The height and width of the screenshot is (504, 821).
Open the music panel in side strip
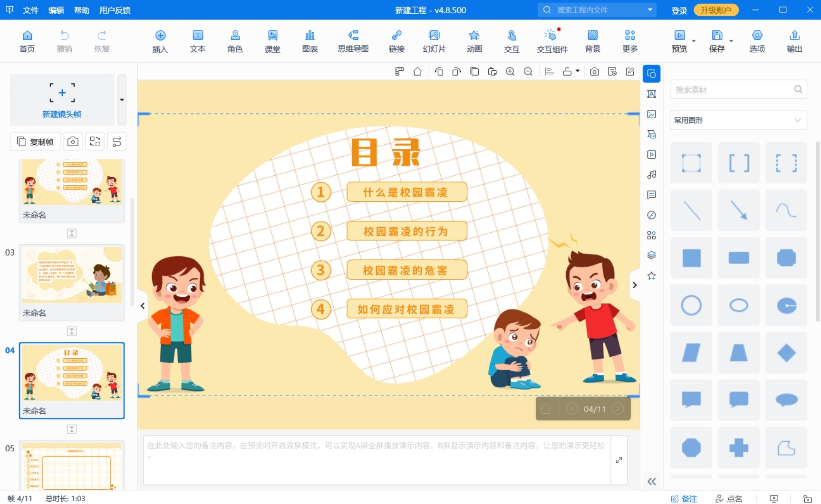pyautogui.click(x=652, y=175)
